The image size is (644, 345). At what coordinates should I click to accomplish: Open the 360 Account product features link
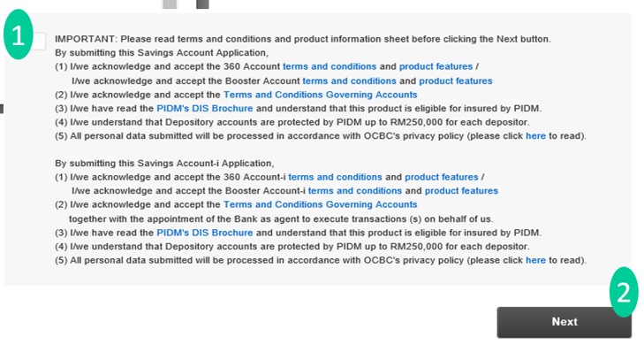pyautogui.click(x=436, y=66)
